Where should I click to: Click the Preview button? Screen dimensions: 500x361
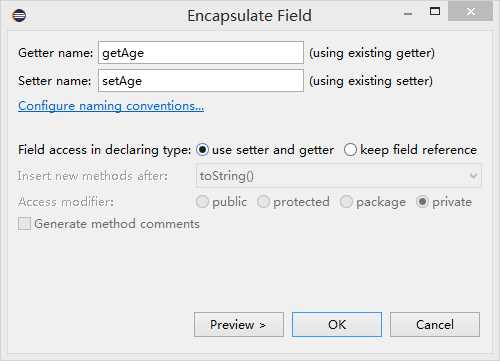239,324
